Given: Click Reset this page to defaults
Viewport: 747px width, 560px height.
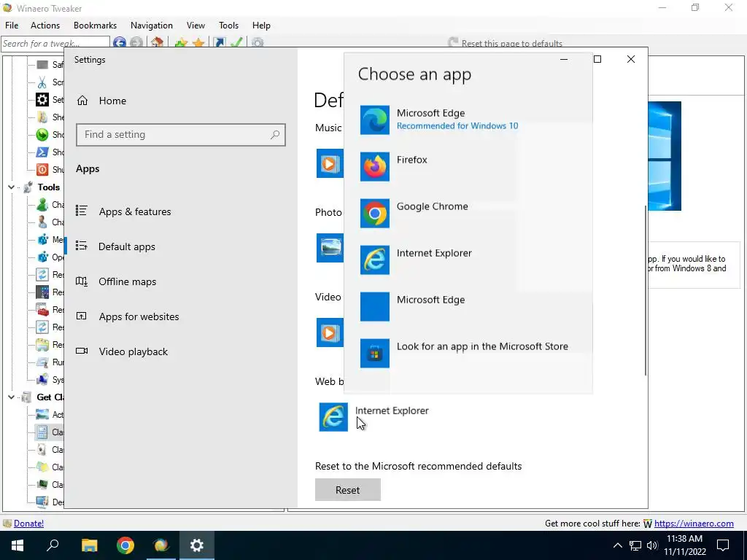Looking at the screenshot, I should [505, 43].
